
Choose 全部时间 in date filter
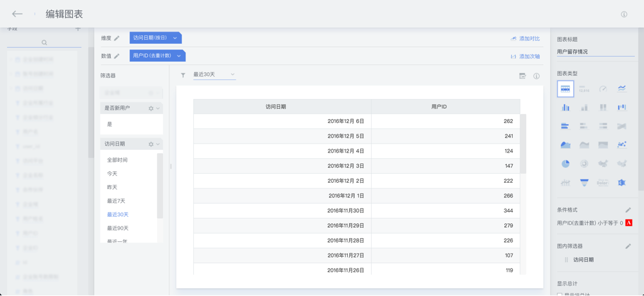(117, 160)
